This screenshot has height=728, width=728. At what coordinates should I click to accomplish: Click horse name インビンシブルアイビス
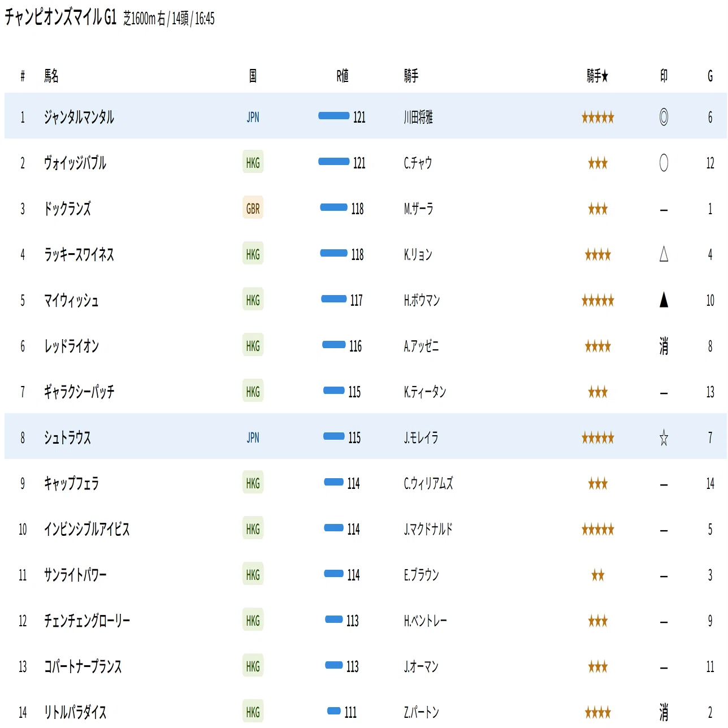coord(87,529)
